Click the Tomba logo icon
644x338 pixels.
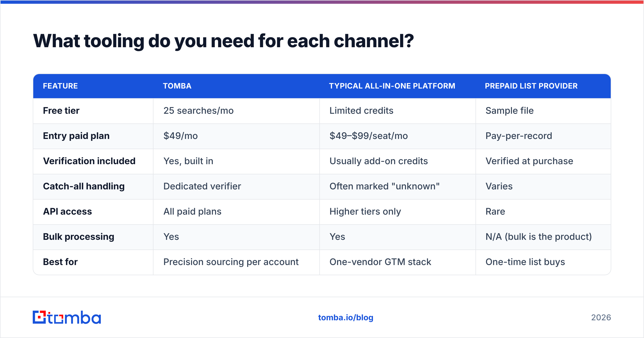(67, 317)
